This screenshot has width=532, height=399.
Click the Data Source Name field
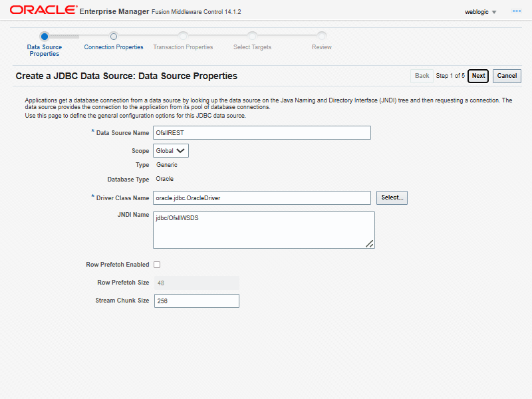(261, 133)
